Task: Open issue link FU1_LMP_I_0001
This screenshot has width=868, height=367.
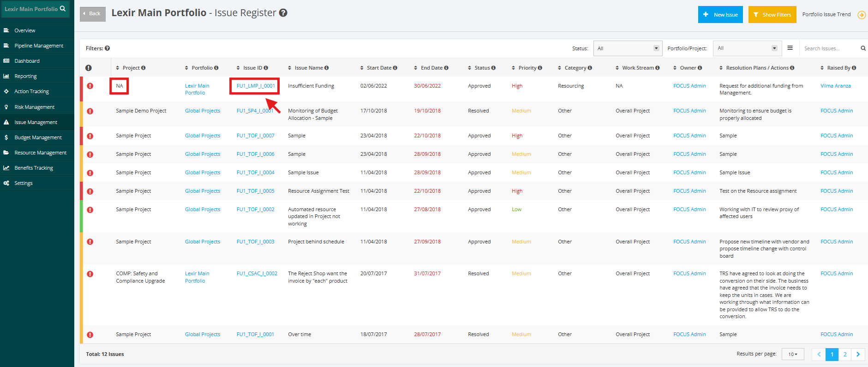Action: click(x=256, y=86)
